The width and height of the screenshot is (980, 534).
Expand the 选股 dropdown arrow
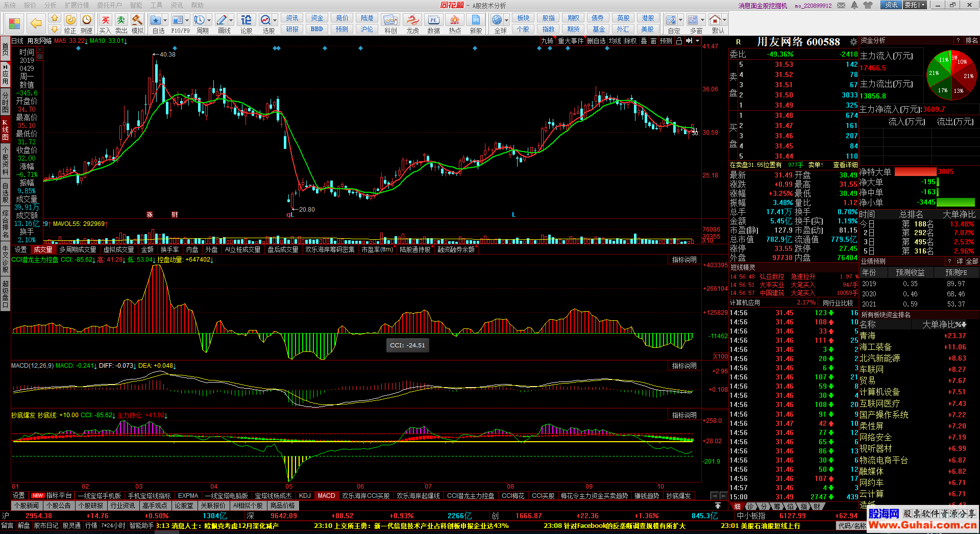click(x=275, y=20)
